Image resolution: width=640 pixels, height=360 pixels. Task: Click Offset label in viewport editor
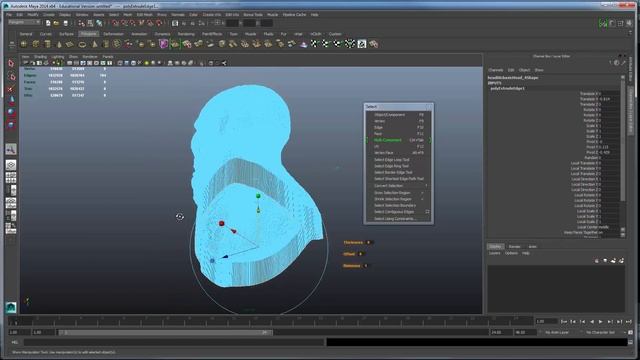click(349, 254)
